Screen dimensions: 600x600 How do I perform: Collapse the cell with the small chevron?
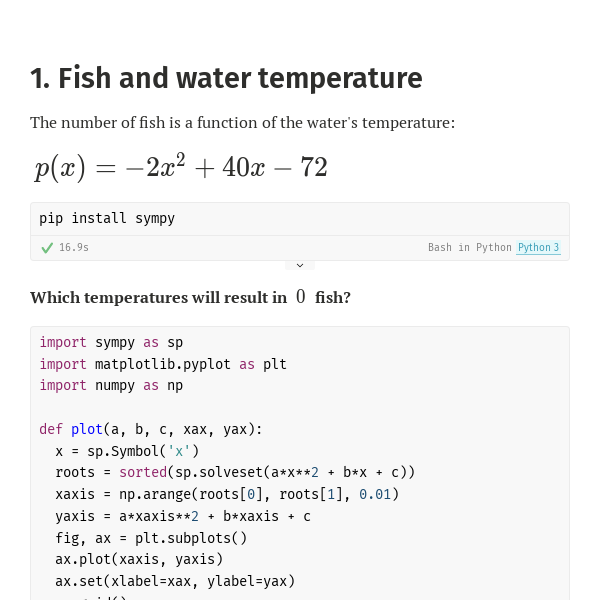300,266
